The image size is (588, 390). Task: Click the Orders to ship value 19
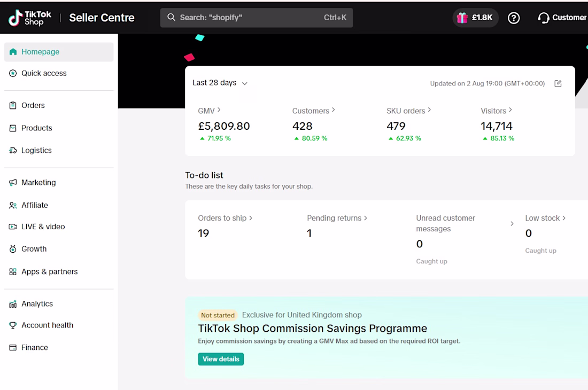203,233
